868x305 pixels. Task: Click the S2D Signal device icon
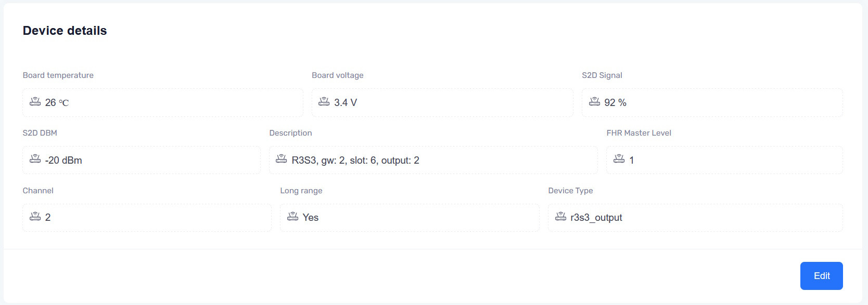(594, 102)
